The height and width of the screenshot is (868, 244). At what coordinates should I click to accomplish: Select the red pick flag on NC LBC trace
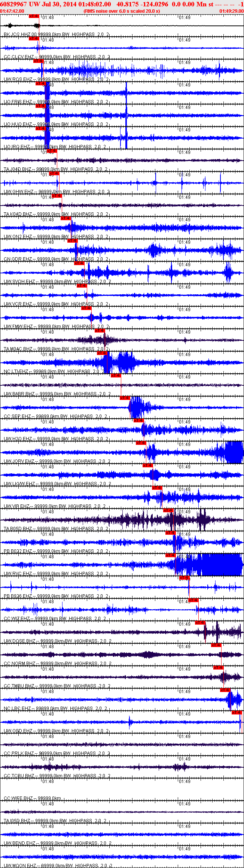click(225, 690)
